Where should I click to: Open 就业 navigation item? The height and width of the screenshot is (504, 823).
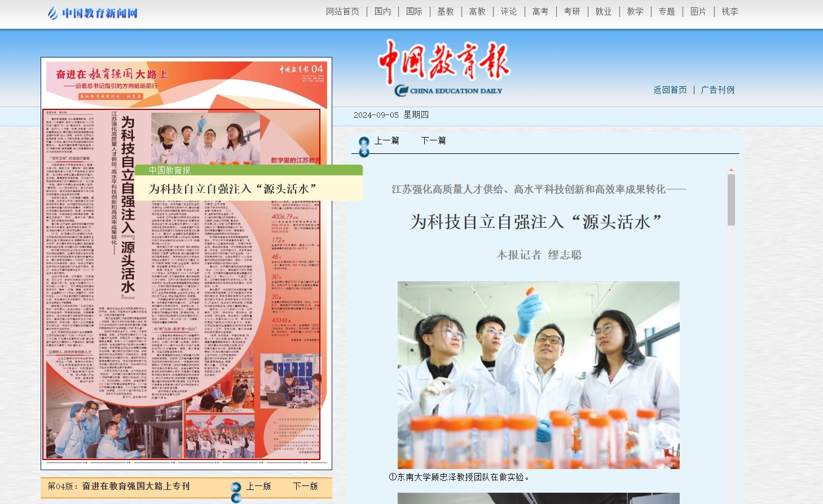click(604, 11)
